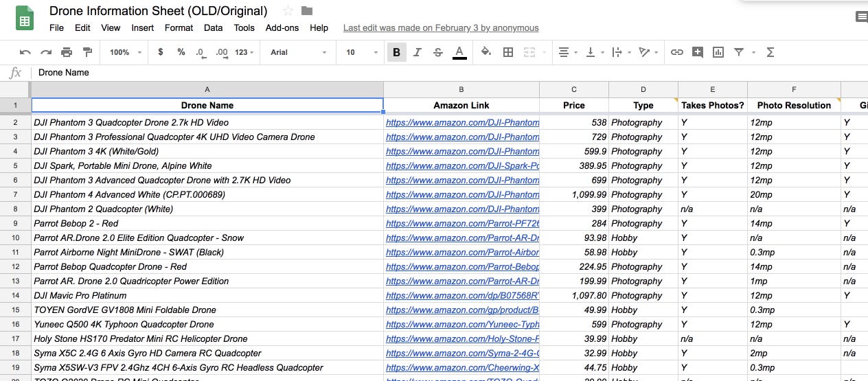Click the document title Drone Information Sheet

coord(159,11)
